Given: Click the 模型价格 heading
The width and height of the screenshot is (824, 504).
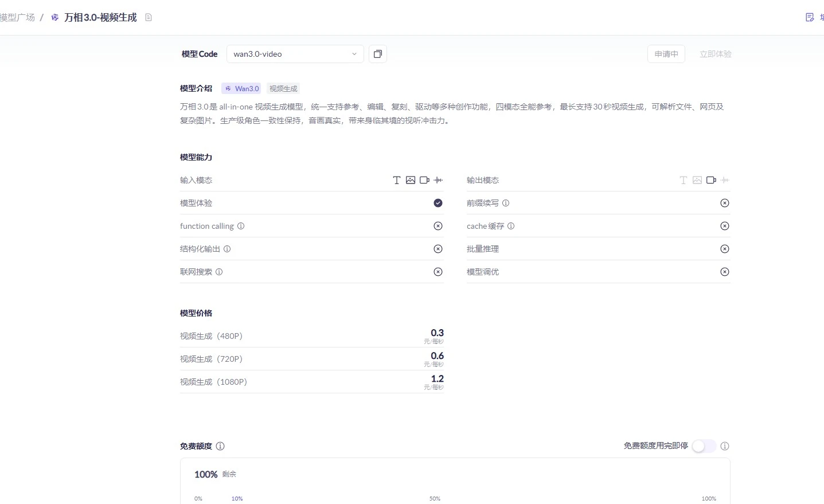Looking at the screenshot, I should (196, 313).
